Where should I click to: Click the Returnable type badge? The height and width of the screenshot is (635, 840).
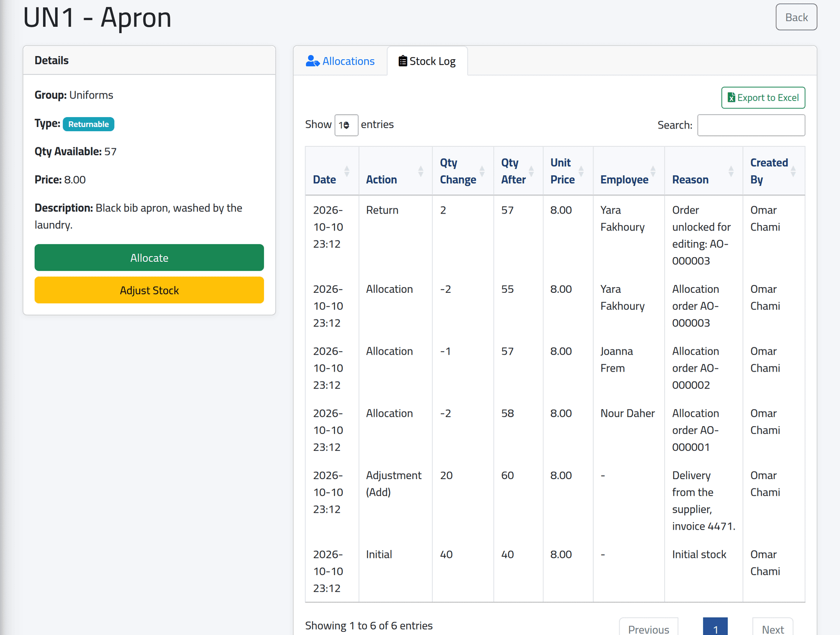[x=89, y=124]
